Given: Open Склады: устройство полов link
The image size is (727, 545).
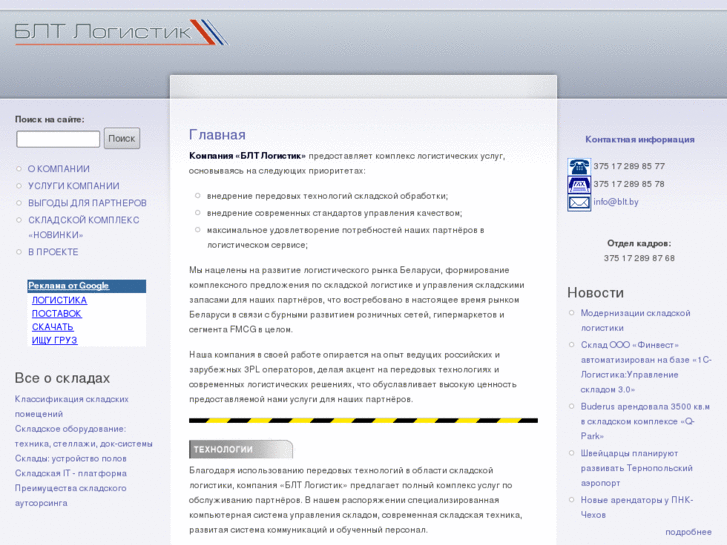Looking at the screenshot, I should point(70,458).
